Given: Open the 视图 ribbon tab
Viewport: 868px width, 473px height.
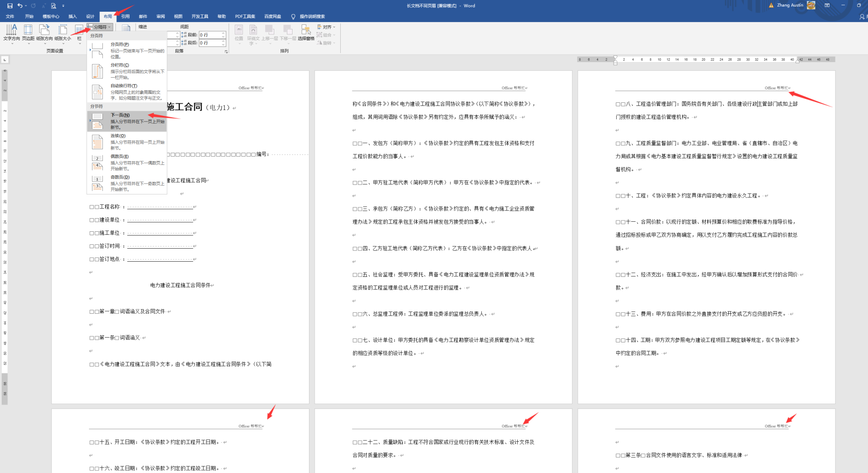Looking at the screenshot, I should coord(178,16).
